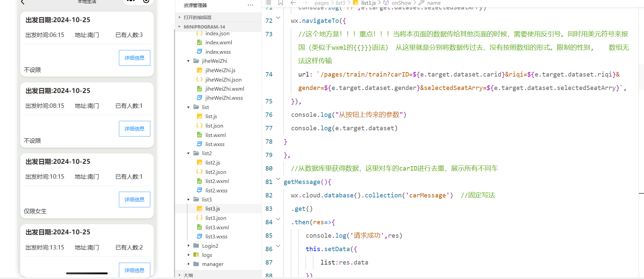Open 详细信息 for the 13:15 trip

134,270
